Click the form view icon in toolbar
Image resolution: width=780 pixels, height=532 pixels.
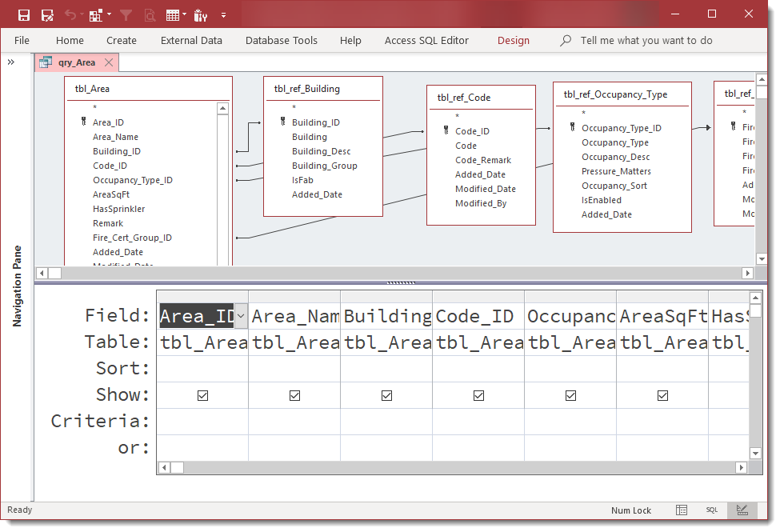coord(95,15)
